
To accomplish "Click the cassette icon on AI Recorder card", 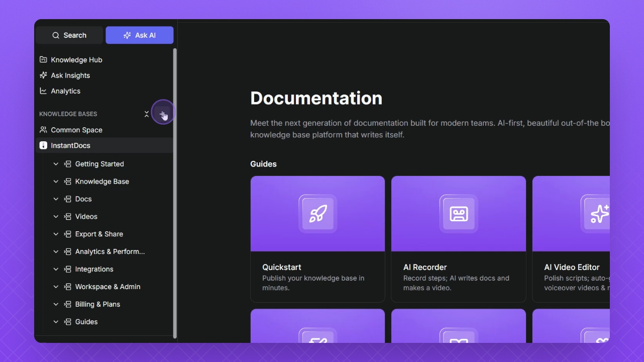I will [459, 214].
